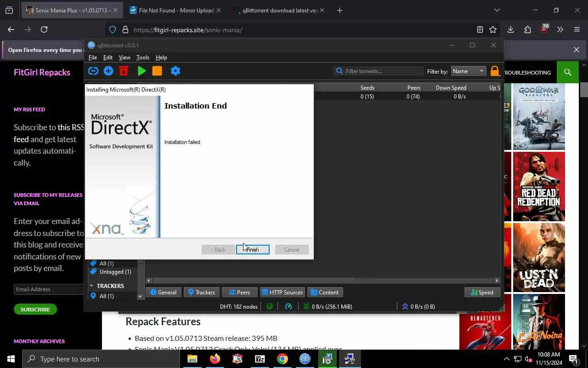Open the Firefox extensions puzzle icon
Image resolution: width=588 pixels, height=368 pixels.
tap(527, 29)
